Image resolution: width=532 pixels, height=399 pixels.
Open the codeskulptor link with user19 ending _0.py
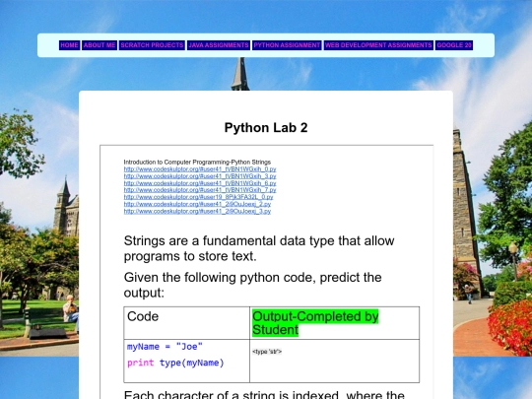(x=198, y=197)
